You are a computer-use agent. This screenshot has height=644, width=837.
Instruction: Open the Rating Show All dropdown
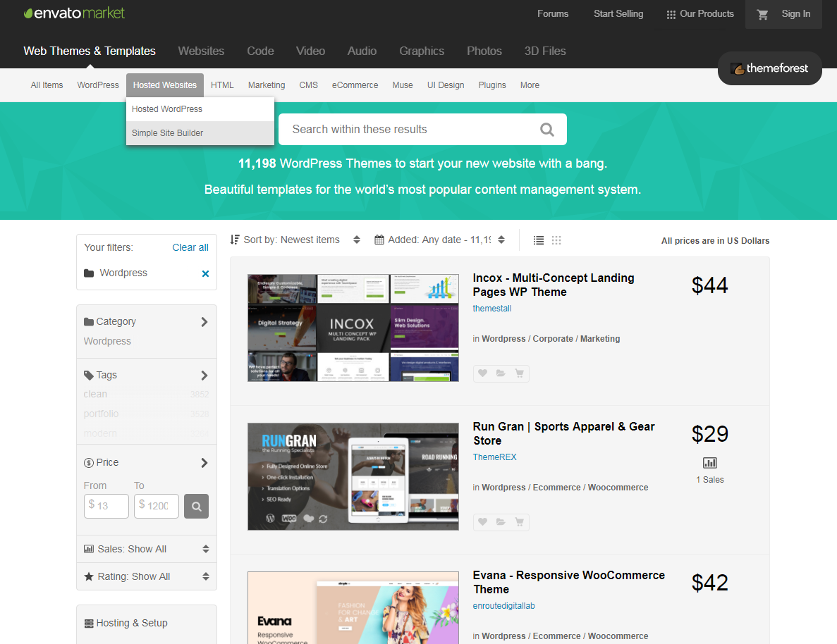click(x=147, y=577)
